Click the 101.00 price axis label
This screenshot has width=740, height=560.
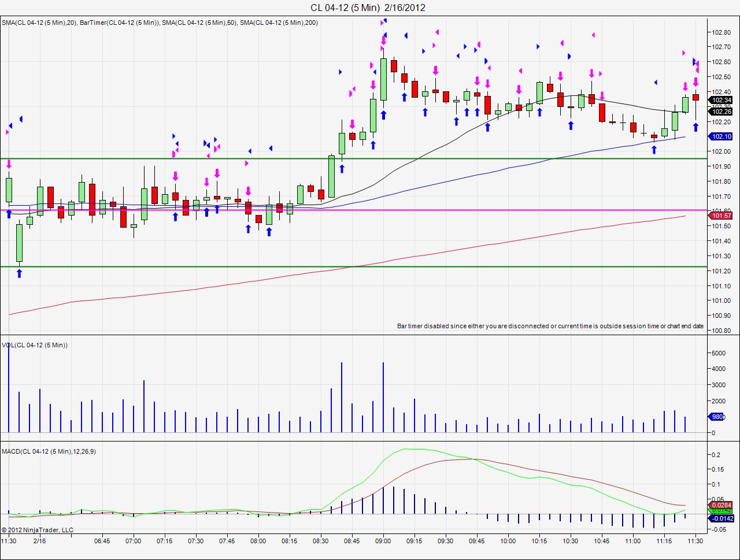click(721, 301)
